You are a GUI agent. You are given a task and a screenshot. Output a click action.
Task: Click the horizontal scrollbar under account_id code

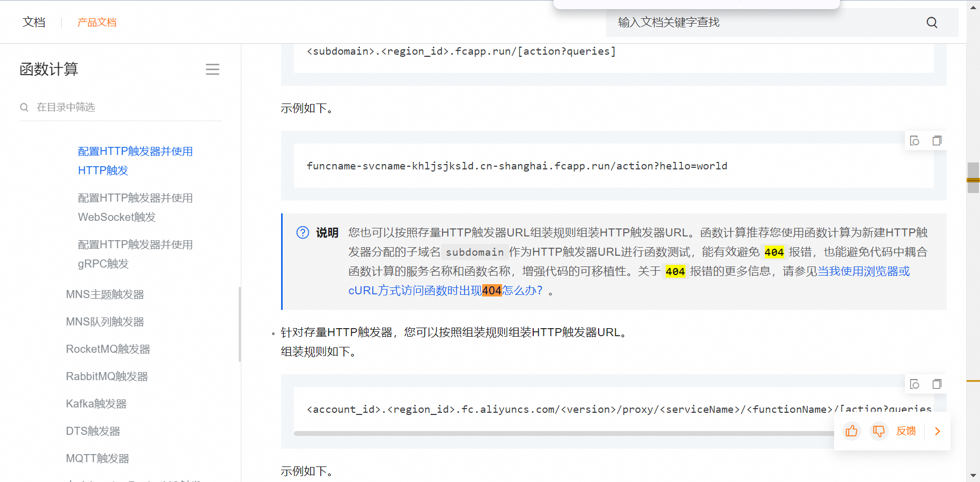pyautogui.click(x=563, y=433)
